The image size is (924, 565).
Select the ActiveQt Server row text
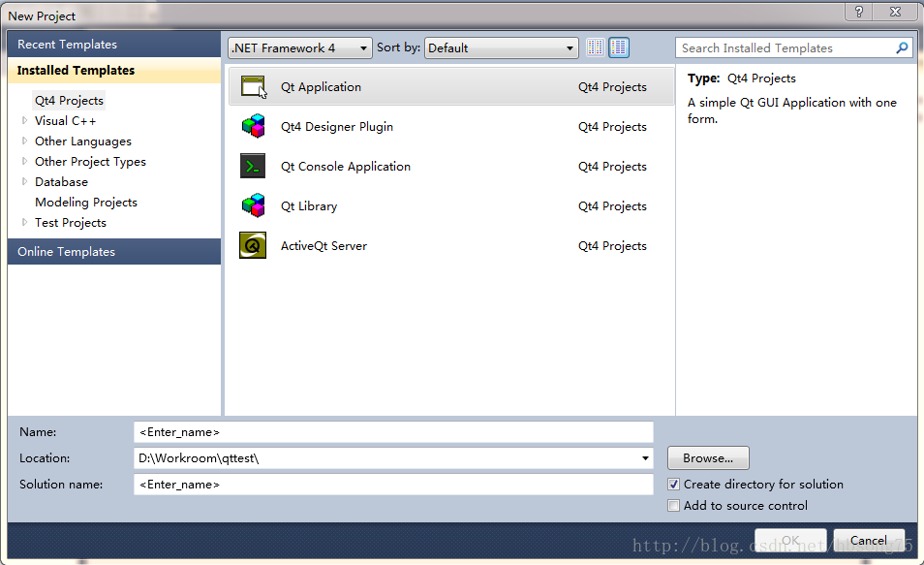pyautogui.click(x=323, y=245)
